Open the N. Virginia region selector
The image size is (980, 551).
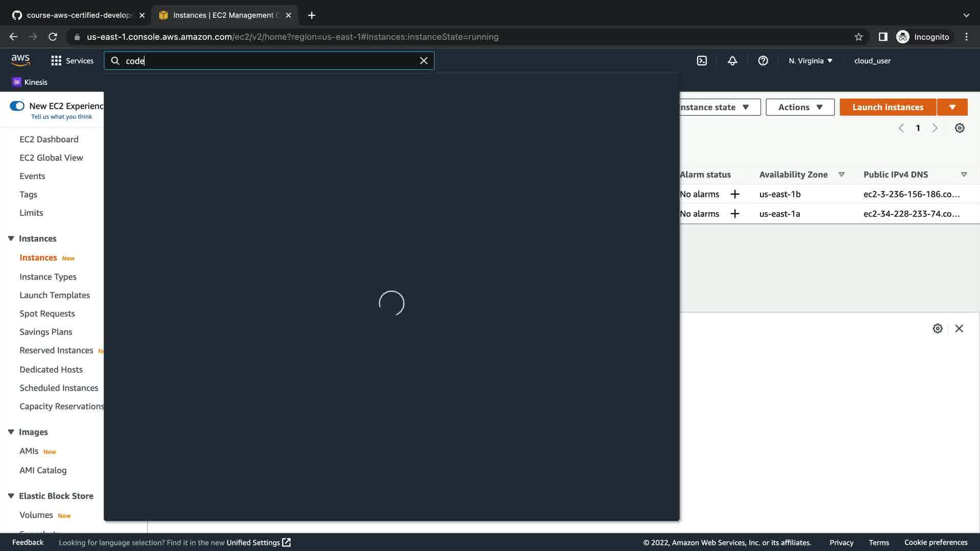810,61
